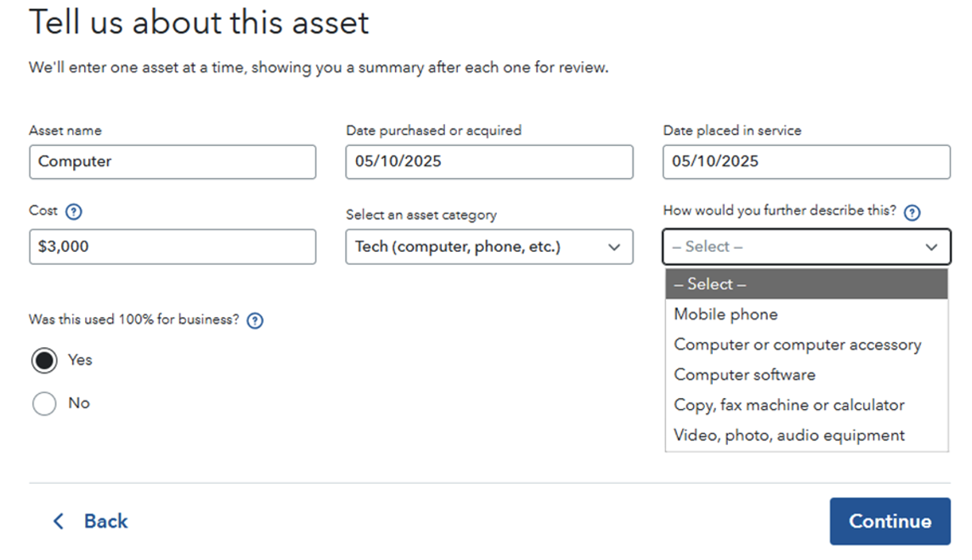This screenshot has width=972, height=560.
Task: Edit the Cost amount field
Action: (172, 247)
